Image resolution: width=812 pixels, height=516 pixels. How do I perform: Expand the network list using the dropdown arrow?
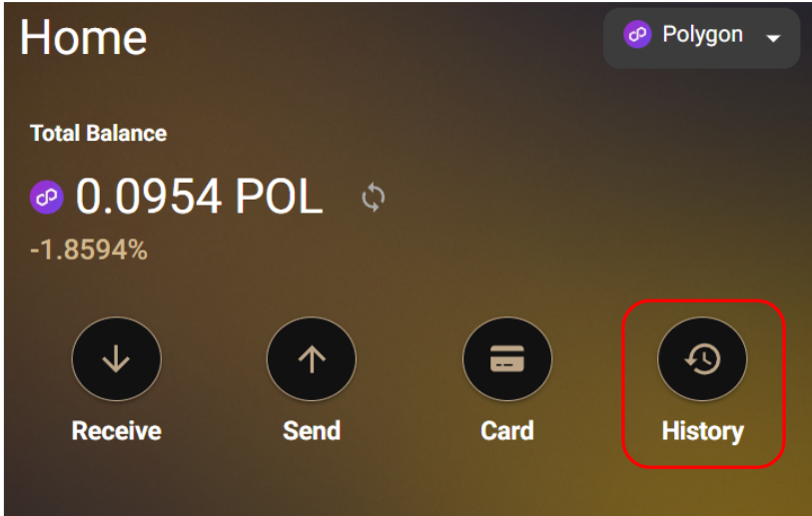click(773, 38)
